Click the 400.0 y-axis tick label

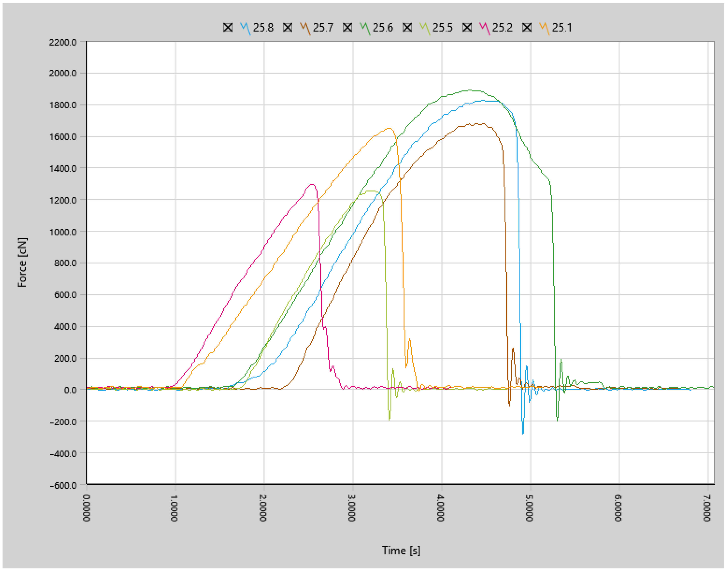click(x=65, y=327)
